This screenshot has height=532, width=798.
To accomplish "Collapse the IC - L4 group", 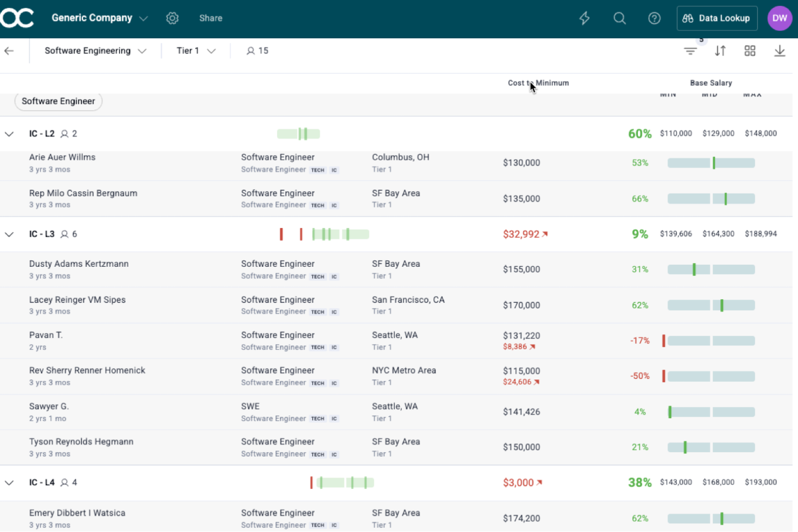I will [9, 483].
